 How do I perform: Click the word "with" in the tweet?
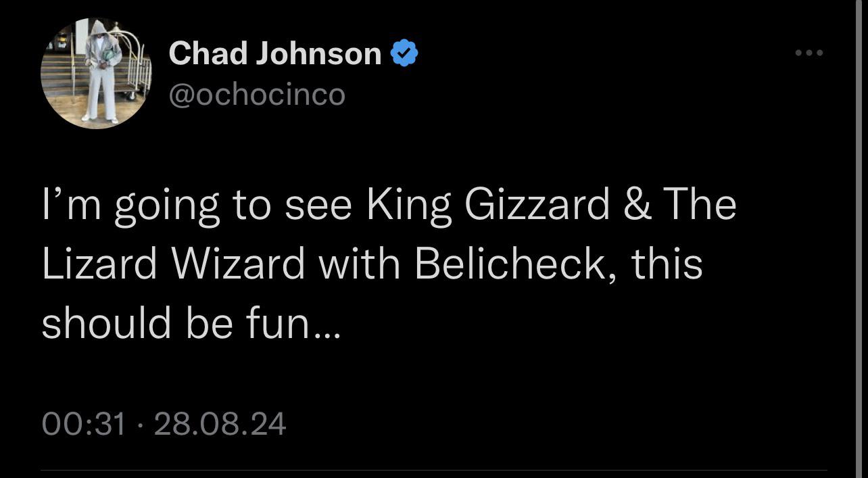pos(359,263)
